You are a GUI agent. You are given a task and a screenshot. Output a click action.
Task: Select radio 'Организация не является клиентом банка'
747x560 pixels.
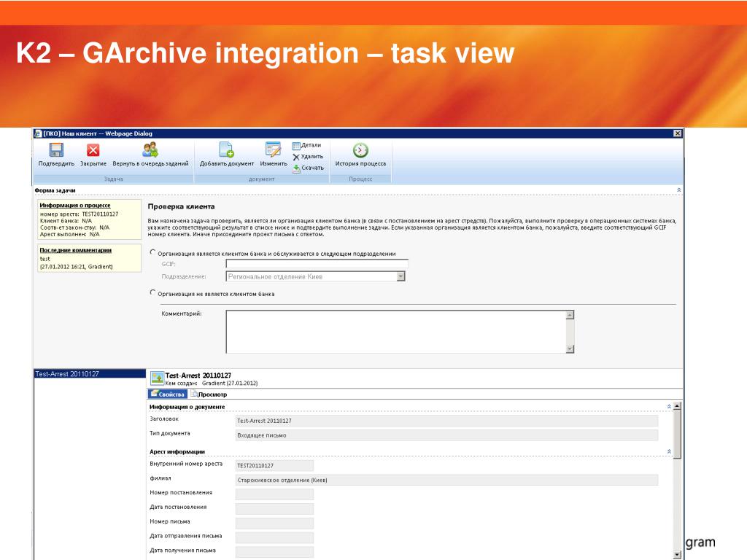153,292
